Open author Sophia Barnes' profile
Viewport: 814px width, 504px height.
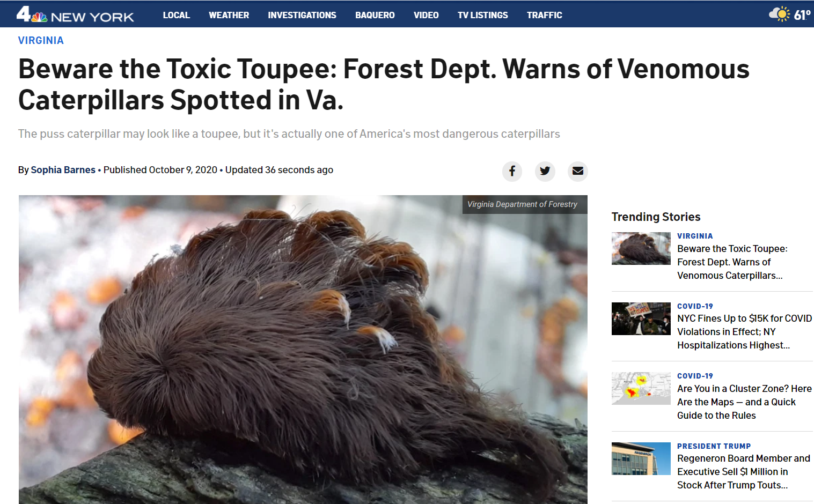[63, 170]
